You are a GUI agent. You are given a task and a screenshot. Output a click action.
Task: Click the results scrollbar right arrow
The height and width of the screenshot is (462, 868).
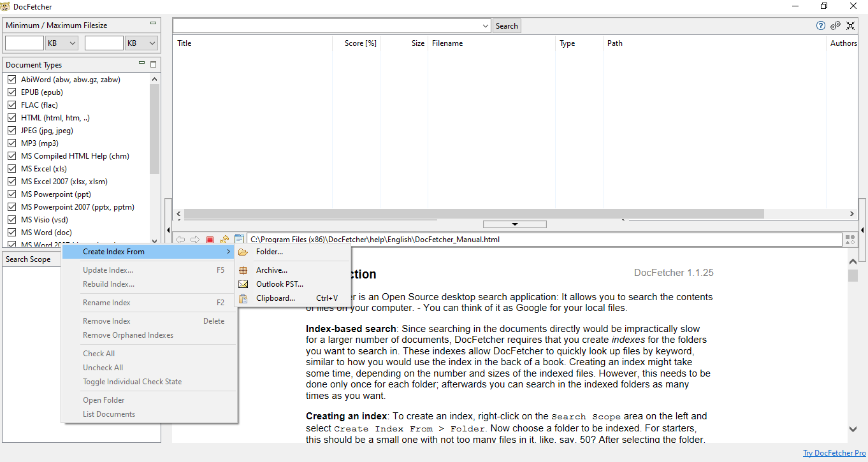pos(852,214)
